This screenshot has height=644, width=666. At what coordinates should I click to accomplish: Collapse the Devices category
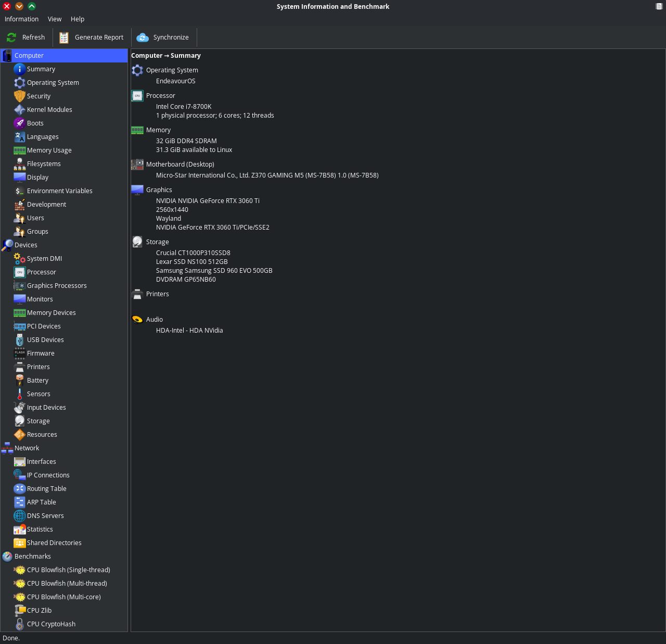tap(25, 245)
